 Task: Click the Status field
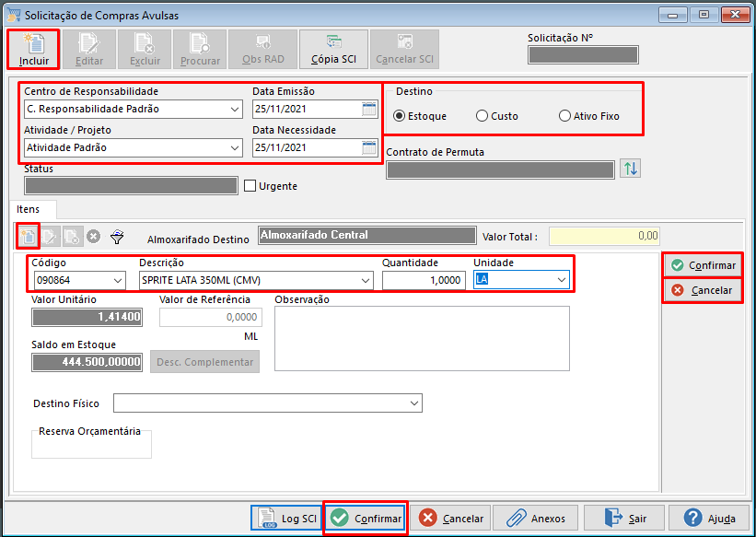point(131,186)
